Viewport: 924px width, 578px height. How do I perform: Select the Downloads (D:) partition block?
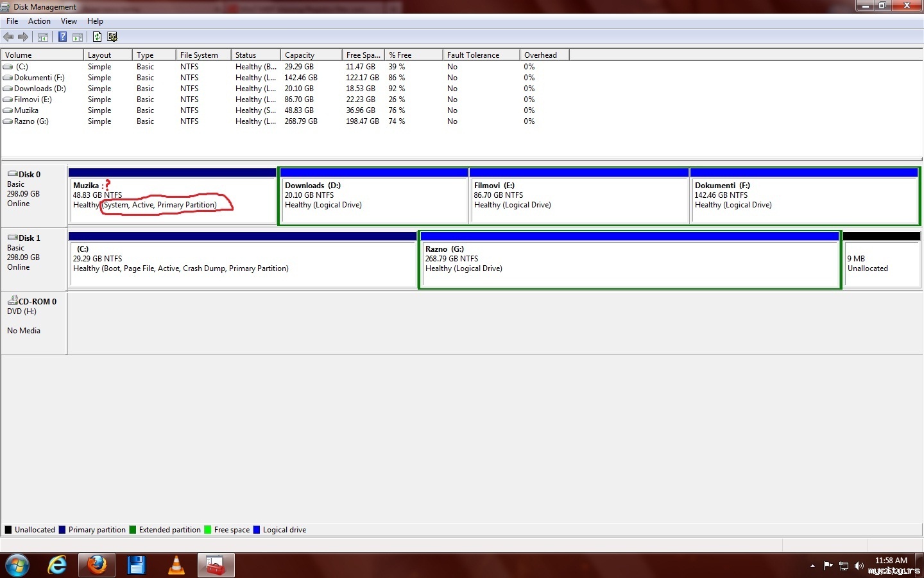tap(374, 196)
